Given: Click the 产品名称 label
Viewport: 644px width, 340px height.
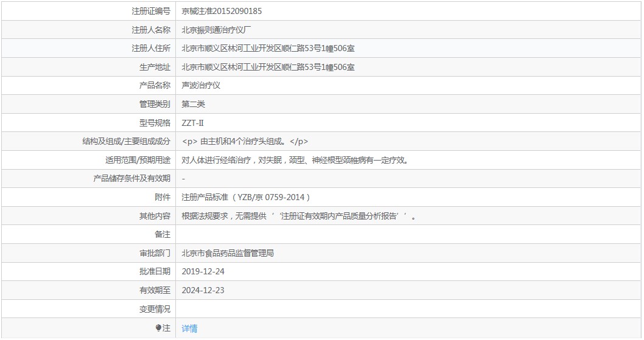Looking at the screenshot, I should (155, 85).
